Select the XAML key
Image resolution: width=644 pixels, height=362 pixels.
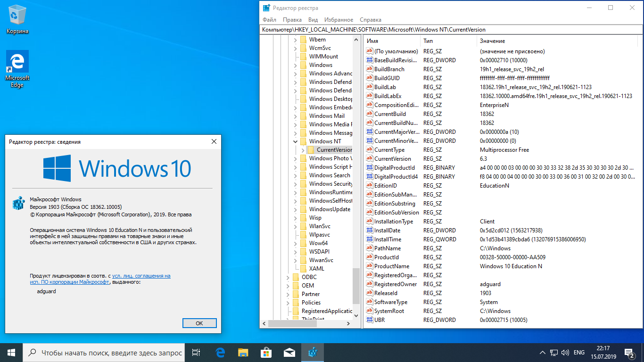click(317, 269)
